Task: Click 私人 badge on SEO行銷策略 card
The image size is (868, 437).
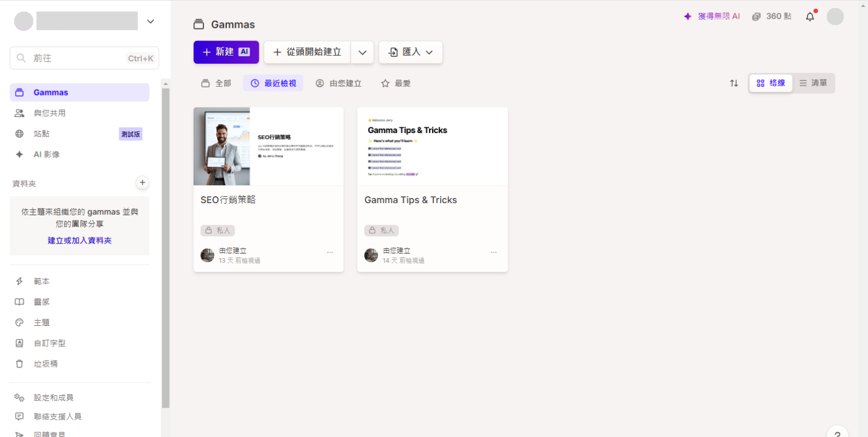Action: tap(218, 230)
